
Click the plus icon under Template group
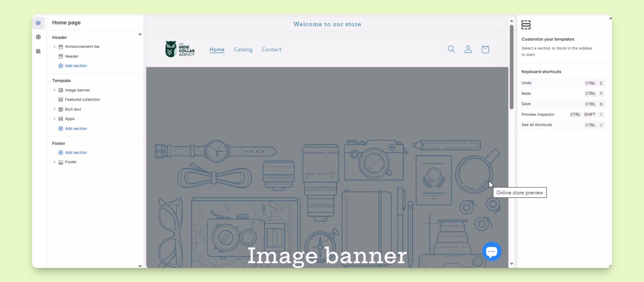61,128
